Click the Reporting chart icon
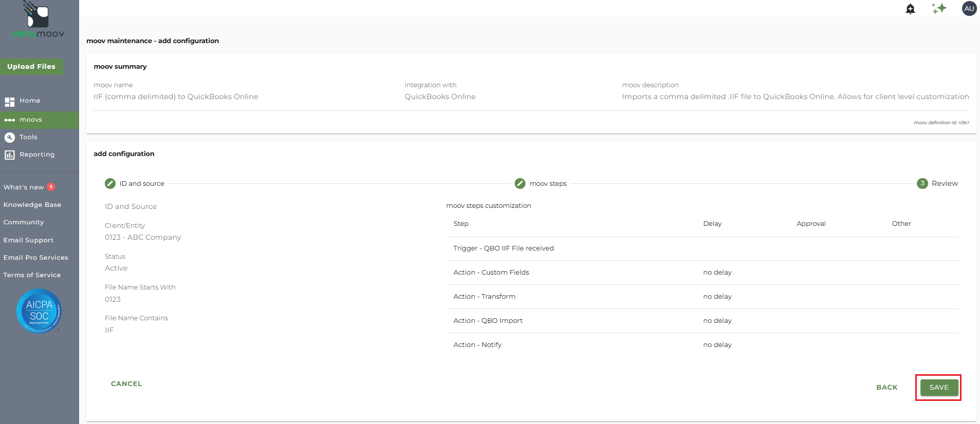The width and height of the screenshot is (980, 424). [10, 155]
